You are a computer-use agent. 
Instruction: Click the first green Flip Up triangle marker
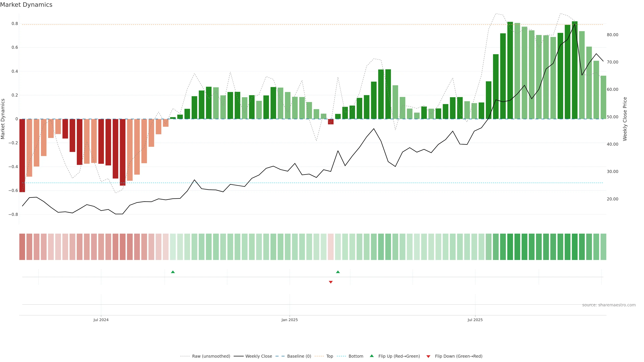tap(173, 272)
